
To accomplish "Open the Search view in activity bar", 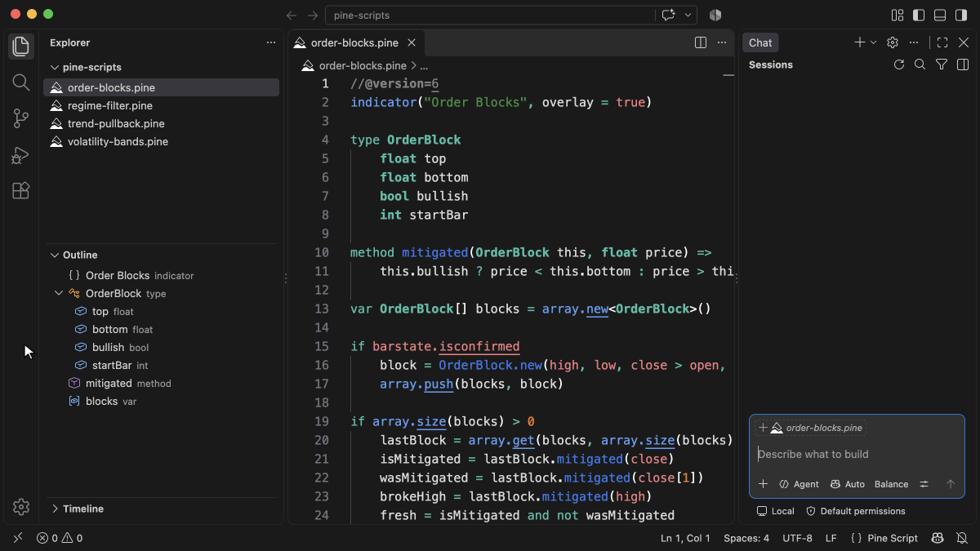I will (21, 82).
